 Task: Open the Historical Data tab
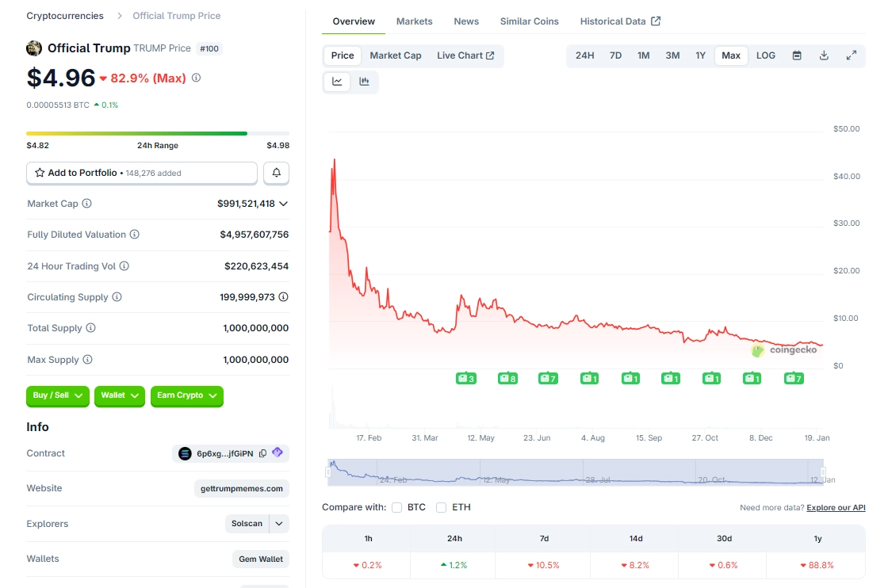(614, 21)
